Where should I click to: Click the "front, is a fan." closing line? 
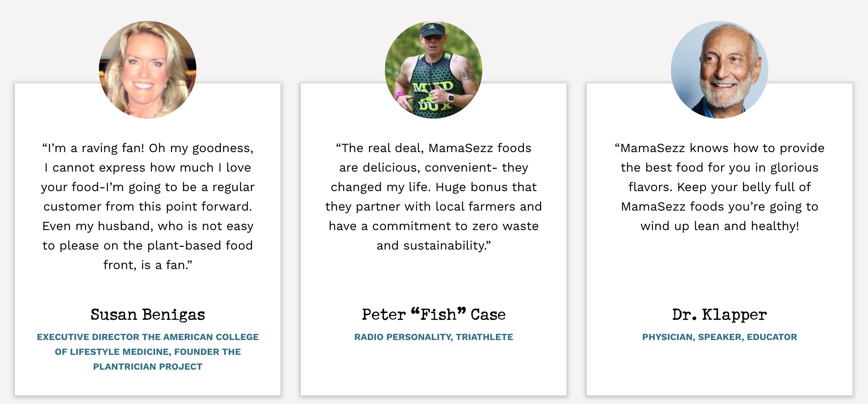(x=148, y=265)
